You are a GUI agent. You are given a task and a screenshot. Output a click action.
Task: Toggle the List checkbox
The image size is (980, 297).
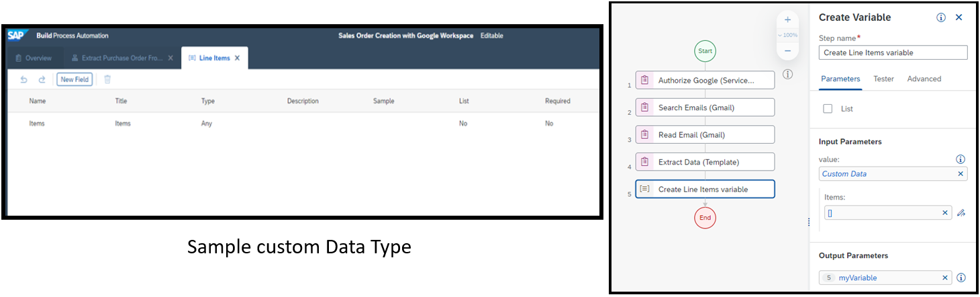pyautogui.click(x=828, y=108)
